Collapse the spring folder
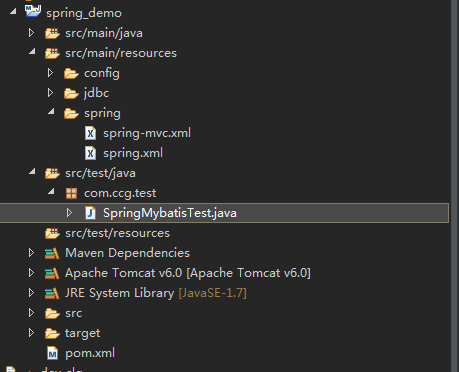Screen dimensions: 459x372 point(51,112)
